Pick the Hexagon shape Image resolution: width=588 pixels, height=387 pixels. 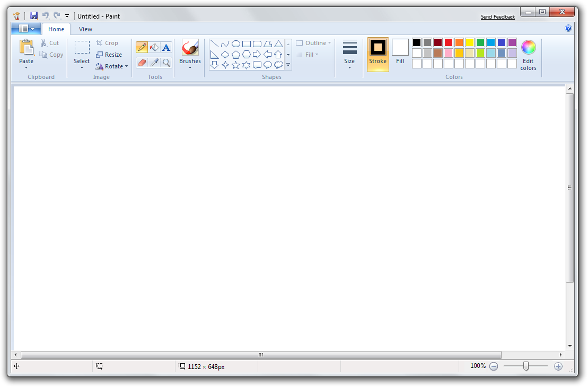[247, 55]
